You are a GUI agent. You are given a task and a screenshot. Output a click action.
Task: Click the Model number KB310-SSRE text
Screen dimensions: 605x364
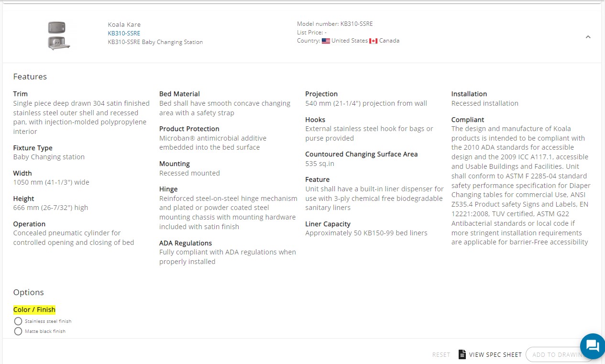coord(335,24)
